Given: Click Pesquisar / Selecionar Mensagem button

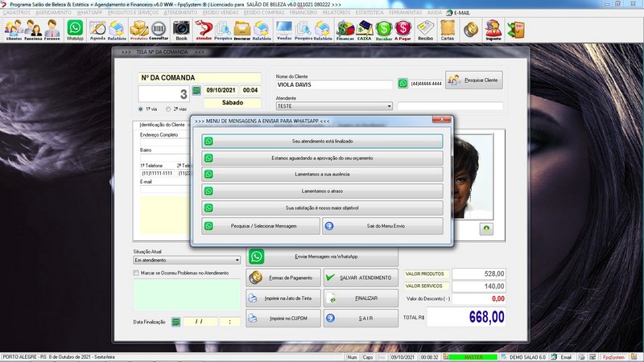Looking at the screenshot, I should pyautogui.click(x=261, y=226).
